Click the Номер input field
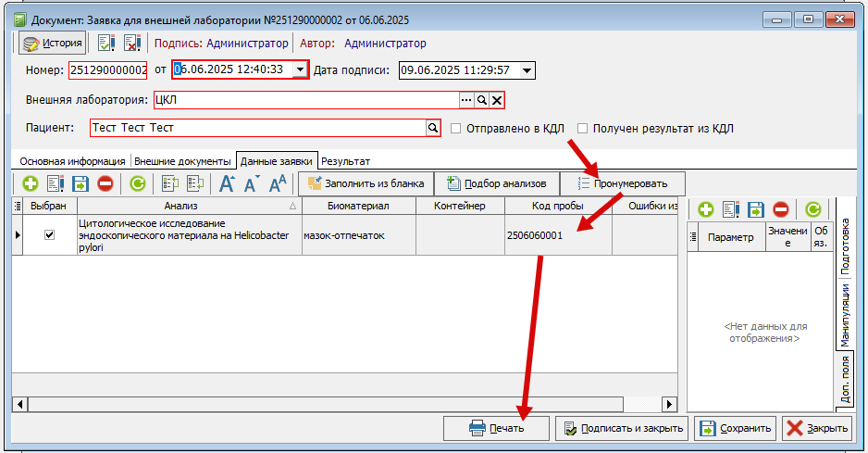868x453 pixels. (x=107, y=70)
